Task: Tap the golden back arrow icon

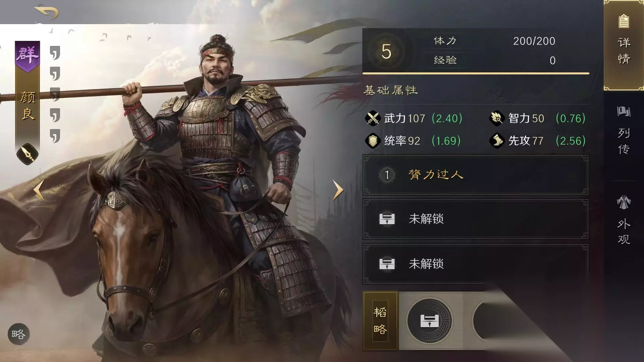Action: coord(47,12)
